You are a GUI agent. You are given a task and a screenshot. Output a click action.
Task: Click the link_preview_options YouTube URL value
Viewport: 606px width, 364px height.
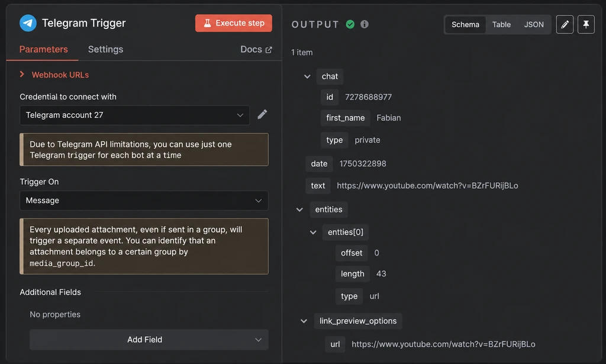pos(443,344)
